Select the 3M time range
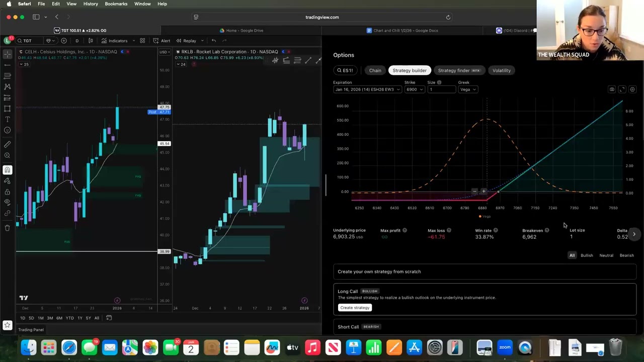 click(50, 318)
